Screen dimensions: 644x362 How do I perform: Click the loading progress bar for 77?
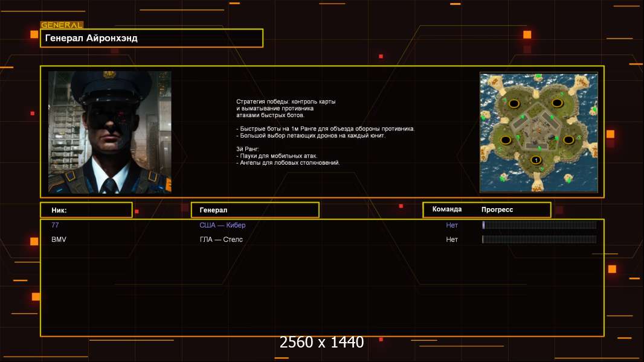pos(539,224)
